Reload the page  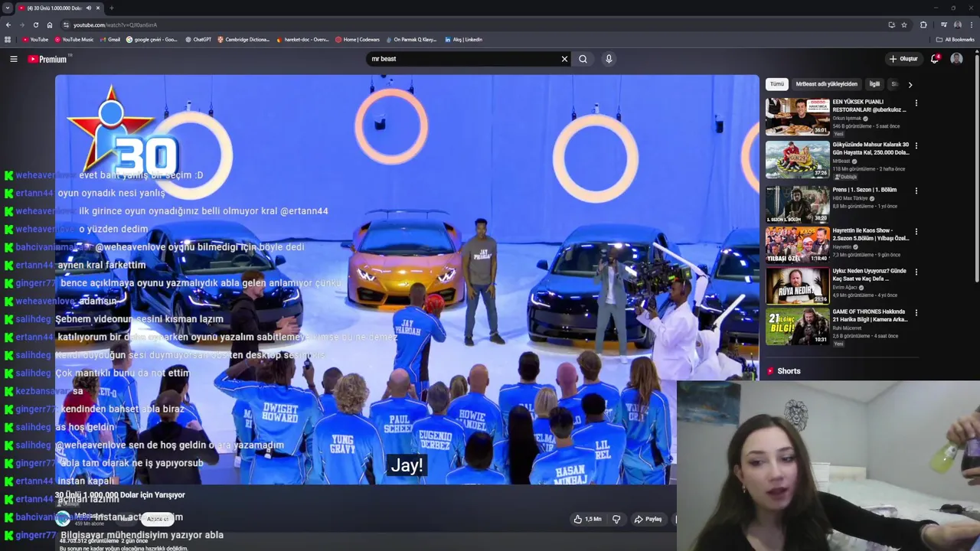click(x=35, y=24)
